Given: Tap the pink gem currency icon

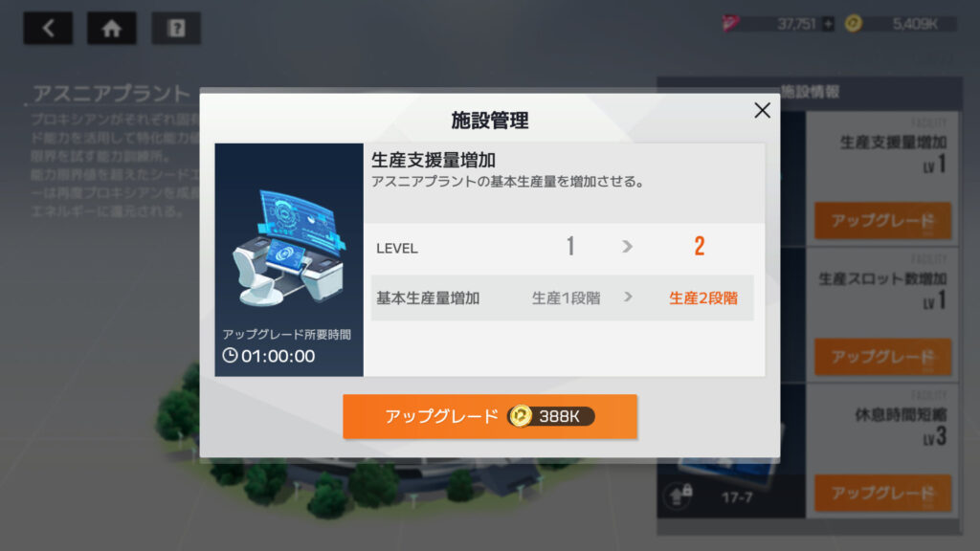Looking at the screenshot, I should 730,24.
